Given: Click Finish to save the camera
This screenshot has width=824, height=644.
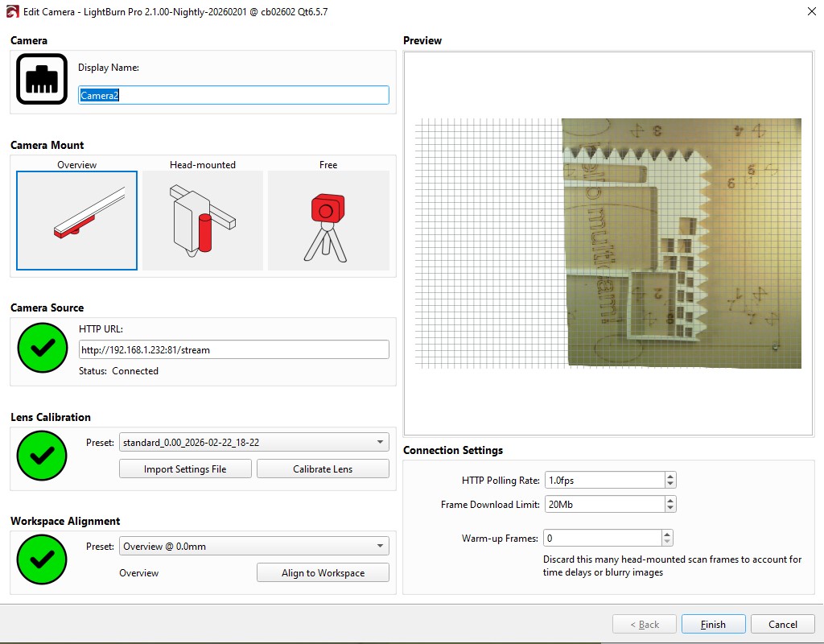Looking at the screenshot, I should [713, 625].
